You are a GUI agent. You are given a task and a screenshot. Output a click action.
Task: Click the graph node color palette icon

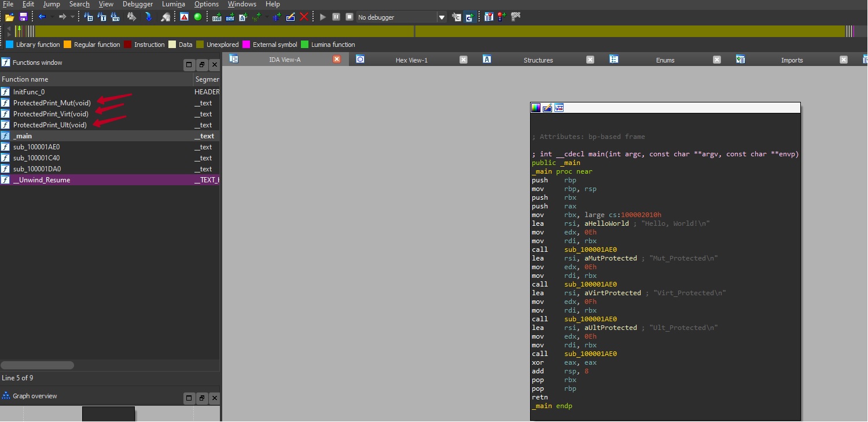[x=536, y=108]
